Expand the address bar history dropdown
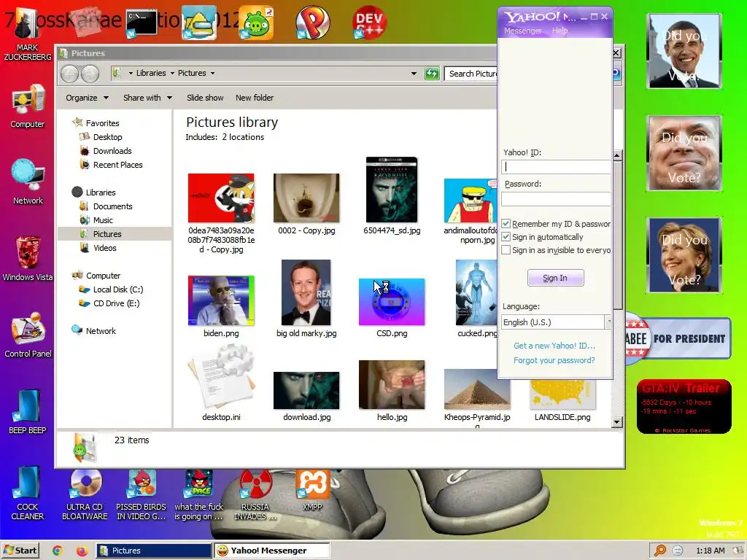Screen dimensions: 747x560 point(414,74)
